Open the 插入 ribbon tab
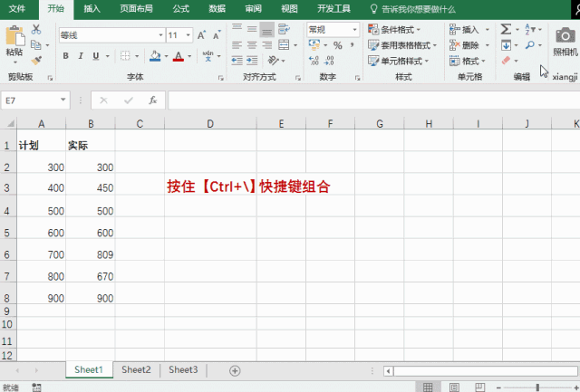This screenshot has width=580, height=392. [x=92, y=8]
